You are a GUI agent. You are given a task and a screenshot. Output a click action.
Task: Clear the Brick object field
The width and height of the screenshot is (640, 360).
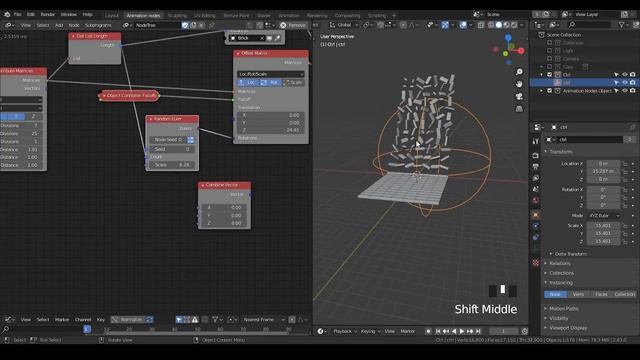point(262,38)
